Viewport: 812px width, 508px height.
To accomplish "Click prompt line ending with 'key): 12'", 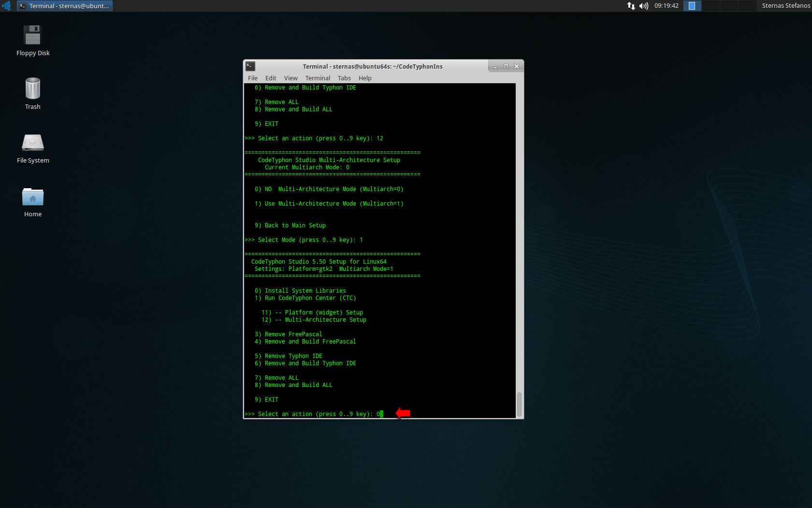I will coord(314,138).
